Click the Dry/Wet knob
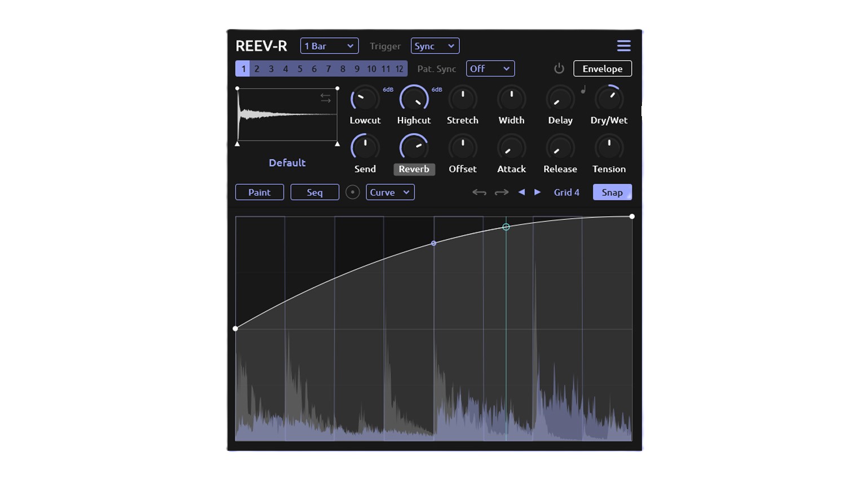This screenshot has width=868, height=479. (x=609, y=99)
